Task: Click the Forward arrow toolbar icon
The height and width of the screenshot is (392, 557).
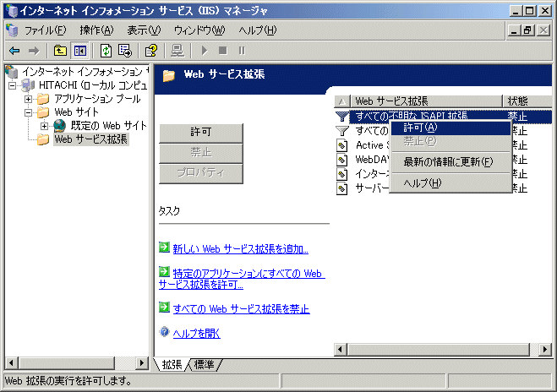Action: (34, 51)
